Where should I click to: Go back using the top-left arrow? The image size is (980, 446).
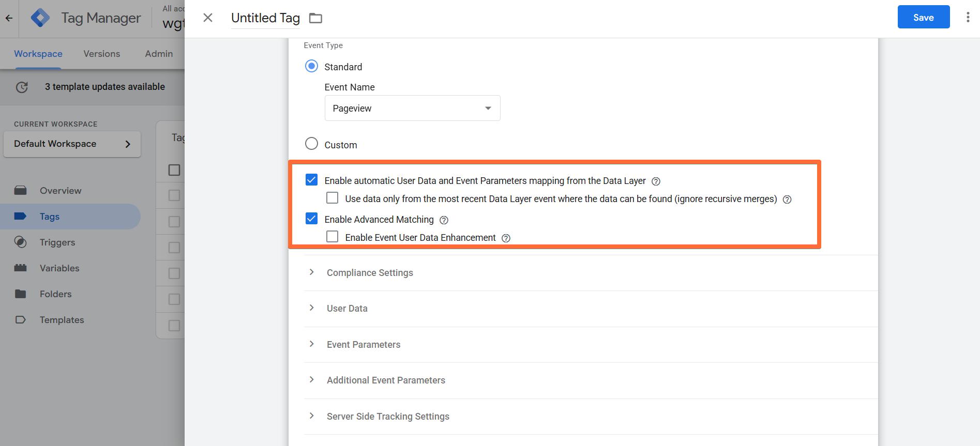(x=9, y=18)
